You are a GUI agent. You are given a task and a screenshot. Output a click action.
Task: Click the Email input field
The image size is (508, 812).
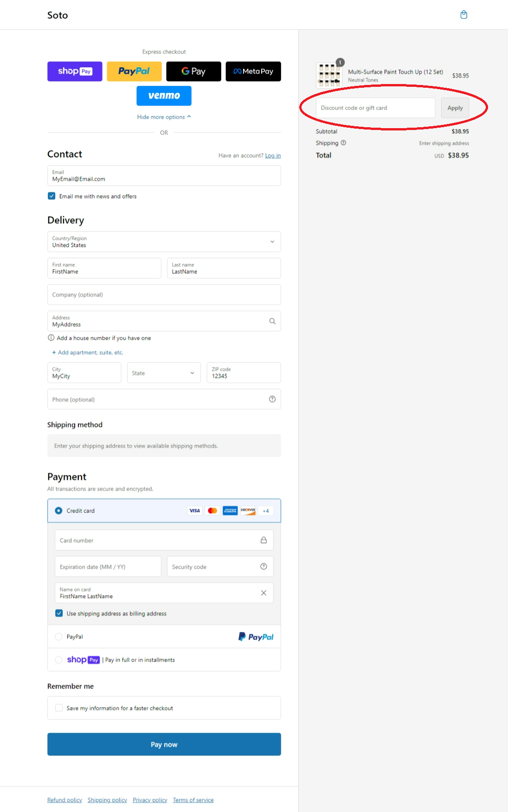pos(164,176)
